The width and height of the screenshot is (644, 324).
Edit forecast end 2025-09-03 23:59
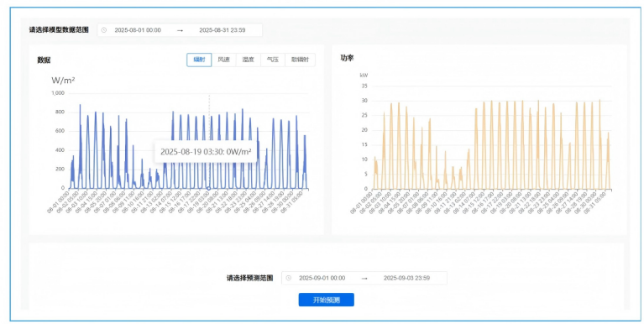(406, 278)
